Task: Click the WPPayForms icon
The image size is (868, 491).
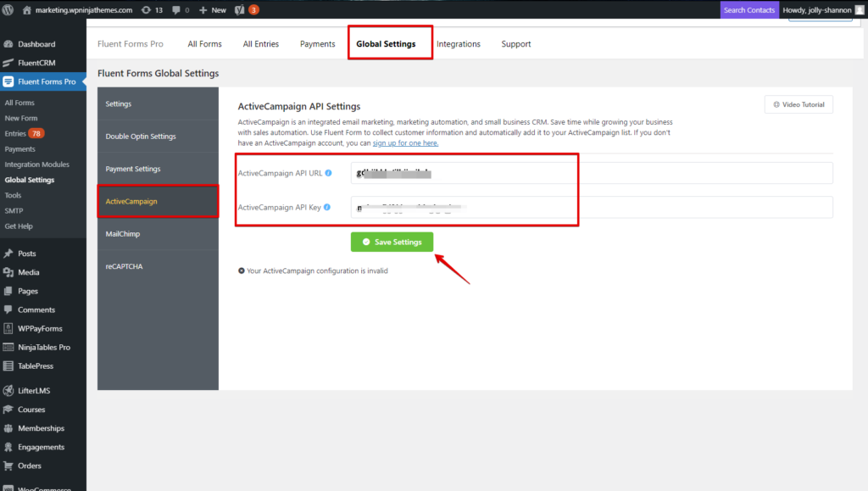Action: click(8, 329)
